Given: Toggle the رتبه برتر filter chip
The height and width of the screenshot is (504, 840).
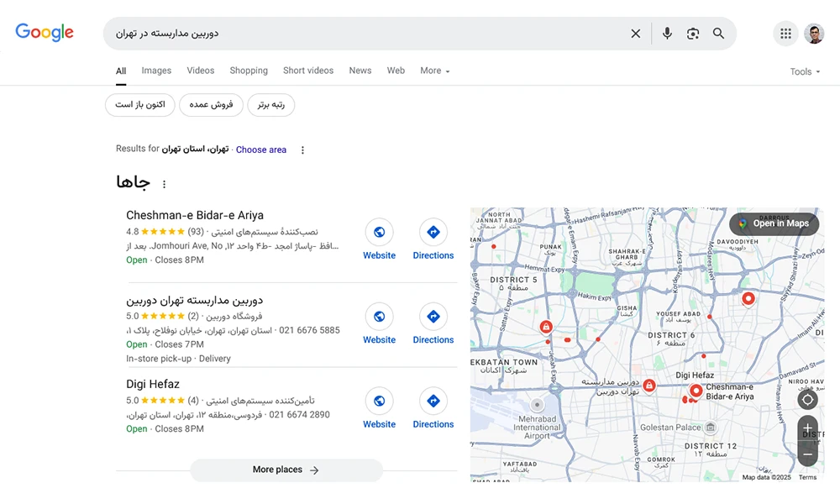Looking at the screenshot, I should (x=271, y=104).
